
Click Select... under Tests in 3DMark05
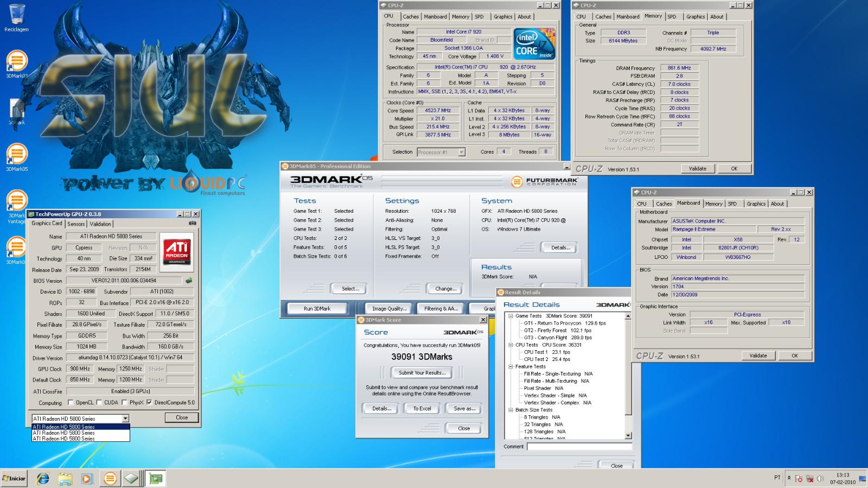point(350,289)
